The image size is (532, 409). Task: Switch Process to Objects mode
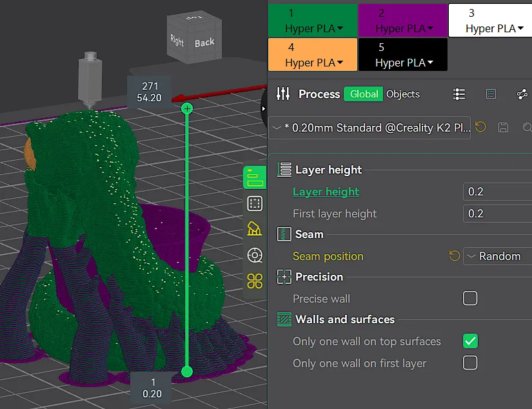point(403,94)
